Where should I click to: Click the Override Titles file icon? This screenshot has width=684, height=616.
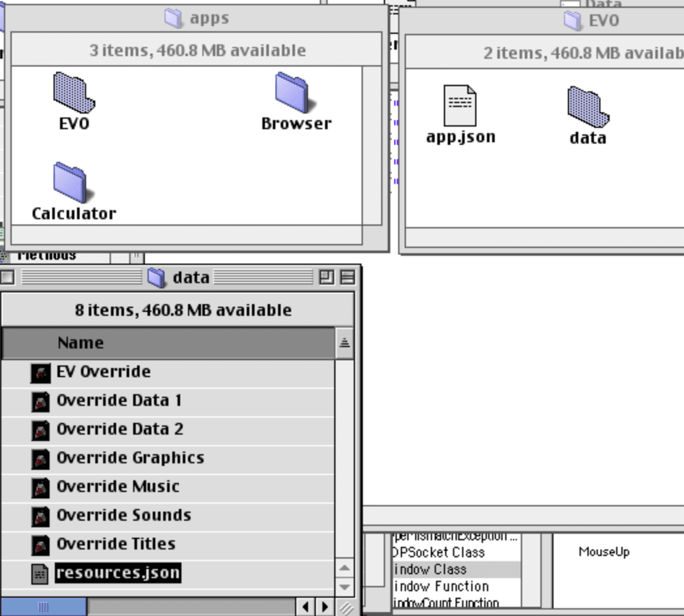click(40, 546)
